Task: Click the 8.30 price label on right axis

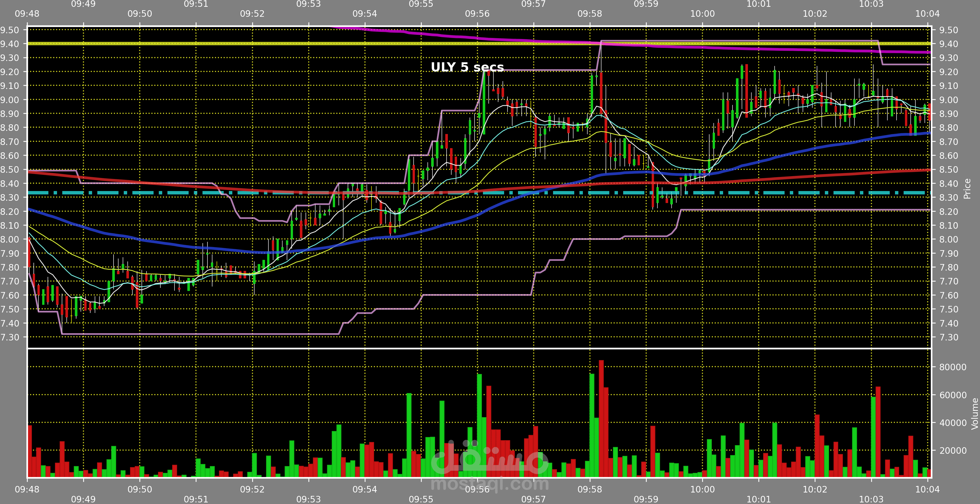Action: (x=948, y=198)
